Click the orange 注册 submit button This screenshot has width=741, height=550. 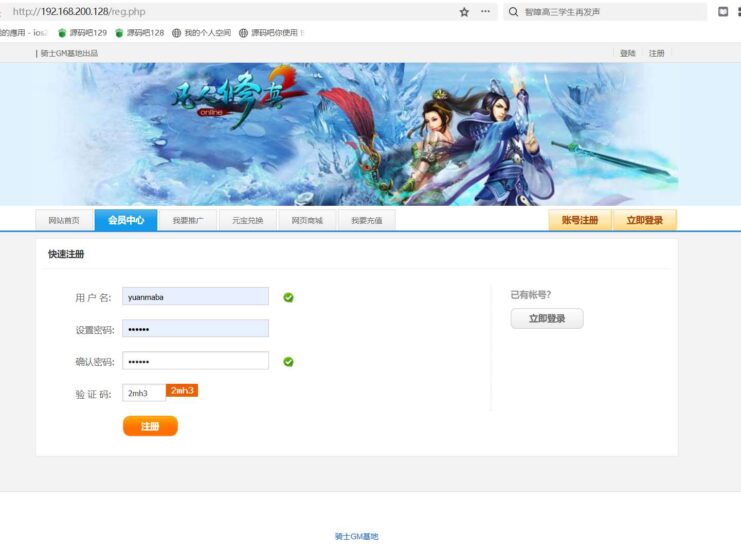(150, 426)
